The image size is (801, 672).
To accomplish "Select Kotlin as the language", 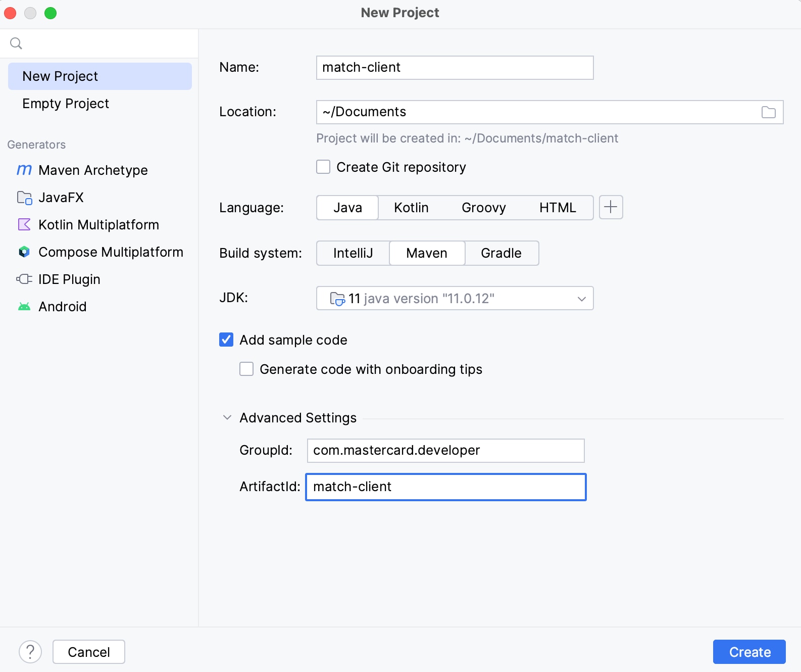I will tap(411, 208).
